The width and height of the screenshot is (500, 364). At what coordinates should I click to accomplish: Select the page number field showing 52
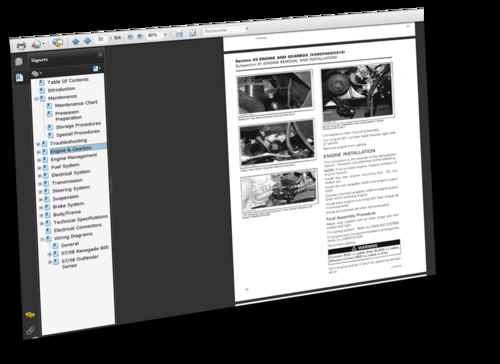pyautogui.click(x=101, y=39)
